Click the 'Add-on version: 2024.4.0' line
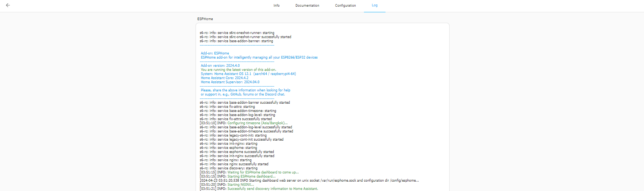 pyautogui.click(x=220, y=66)
